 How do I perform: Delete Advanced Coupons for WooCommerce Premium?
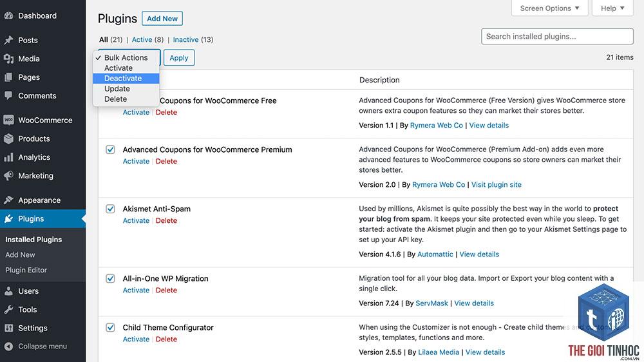pos(166,161)
